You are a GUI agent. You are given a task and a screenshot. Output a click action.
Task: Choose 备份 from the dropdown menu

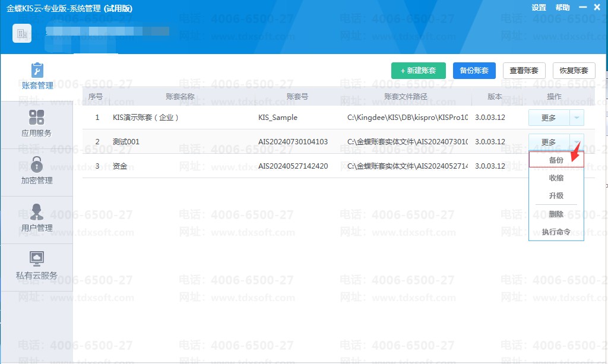tap(556, 160)
